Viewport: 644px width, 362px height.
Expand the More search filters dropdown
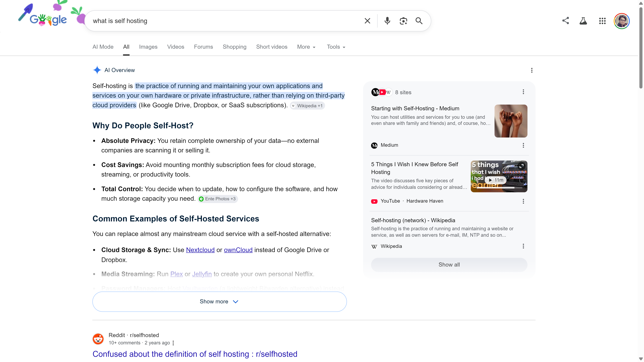(x=306, y=47)
